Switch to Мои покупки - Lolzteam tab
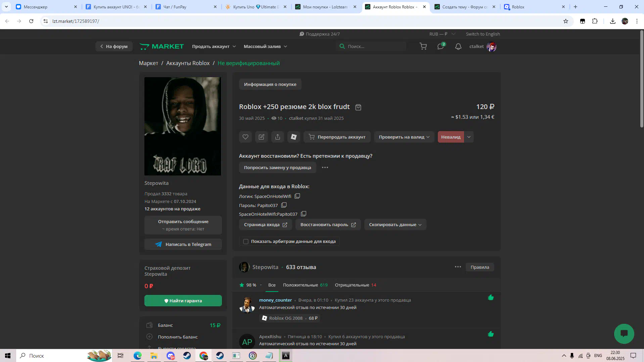Viewport: 644px width, 362px height. coord(325,7)
